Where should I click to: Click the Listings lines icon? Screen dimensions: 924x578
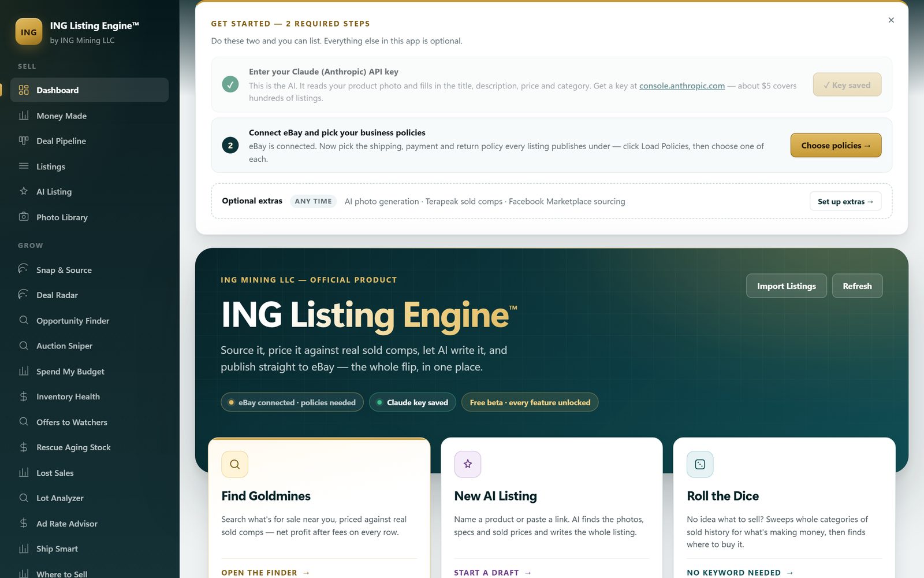(24, 166)
